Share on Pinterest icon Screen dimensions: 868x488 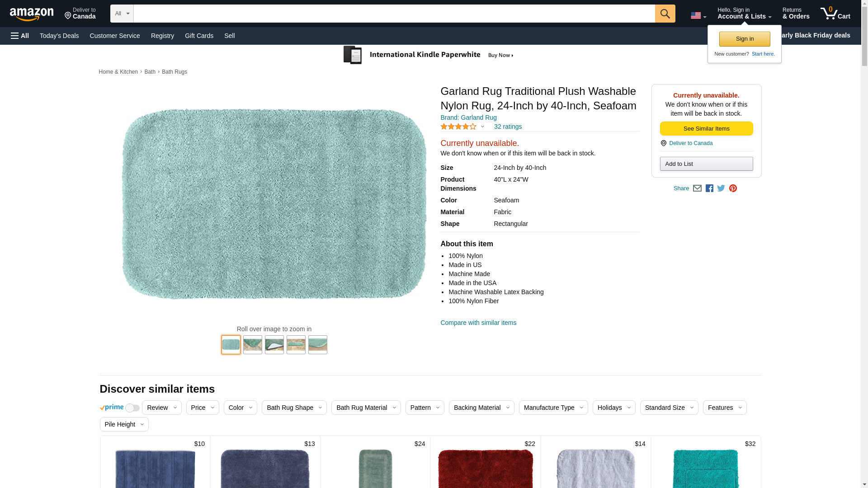pos(733,188)
